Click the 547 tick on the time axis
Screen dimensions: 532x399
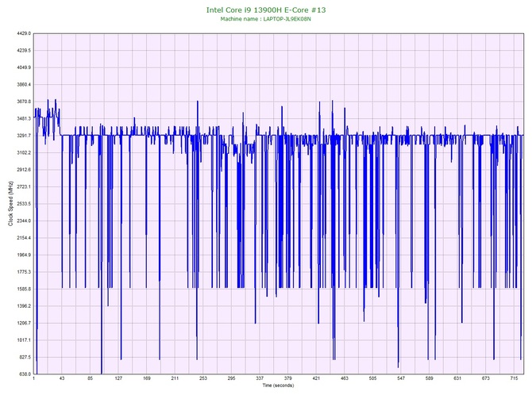401,378
